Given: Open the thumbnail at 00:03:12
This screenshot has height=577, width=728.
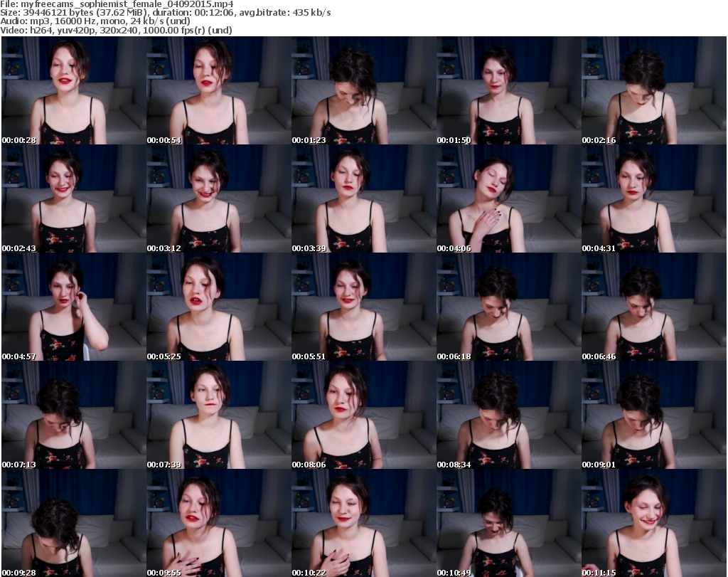Looking at the screenshot, I should pyautogui.click(x=219, y=198).
